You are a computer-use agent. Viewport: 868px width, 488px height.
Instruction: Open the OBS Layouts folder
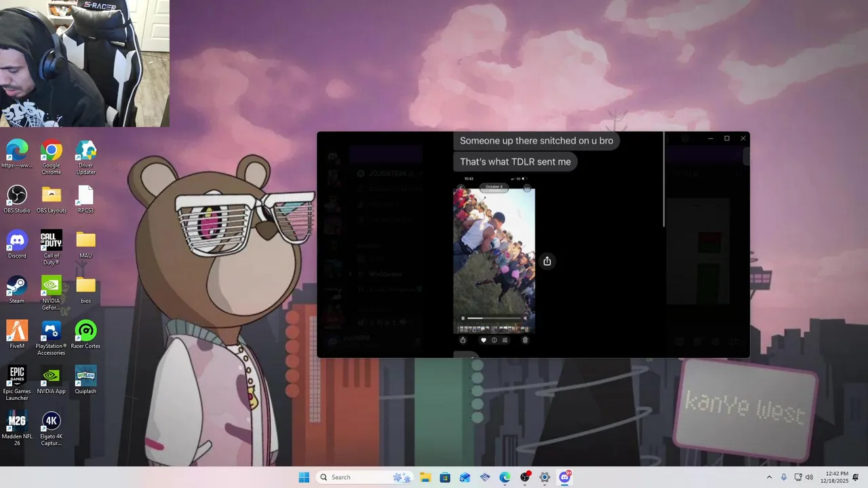coord(52,199)
